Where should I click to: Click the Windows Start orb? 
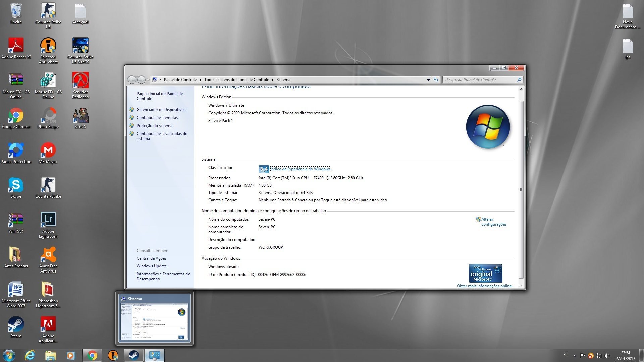9,355
